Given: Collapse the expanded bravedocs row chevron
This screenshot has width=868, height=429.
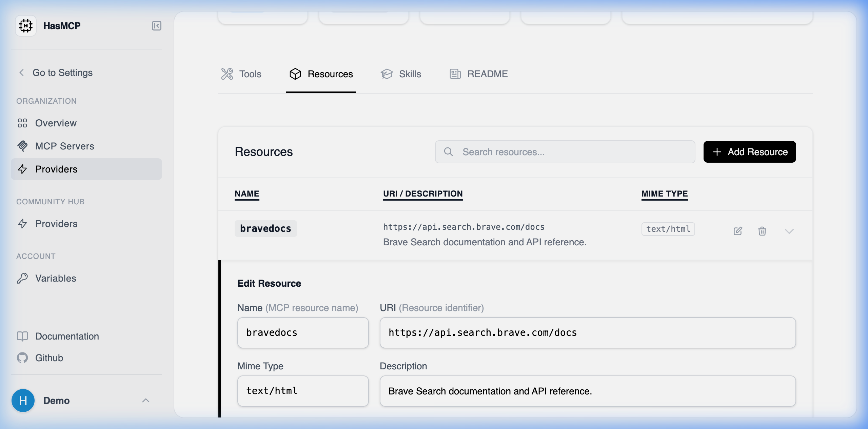Looking at the screenshot, I should pos(790,231).
